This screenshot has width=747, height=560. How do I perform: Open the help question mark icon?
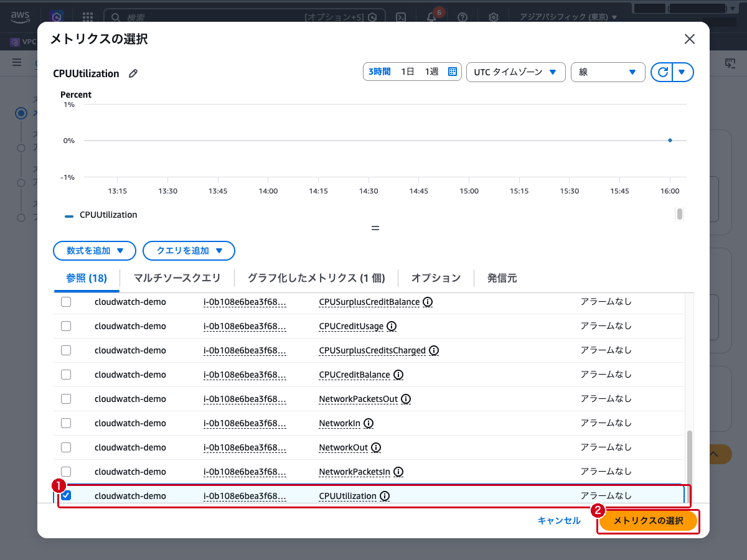(x=463, y=17)
